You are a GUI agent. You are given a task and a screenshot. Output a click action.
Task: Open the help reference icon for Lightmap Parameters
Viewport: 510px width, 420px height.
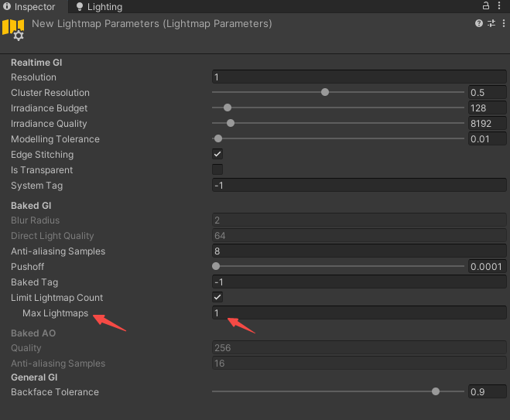(x=479, y=23)
